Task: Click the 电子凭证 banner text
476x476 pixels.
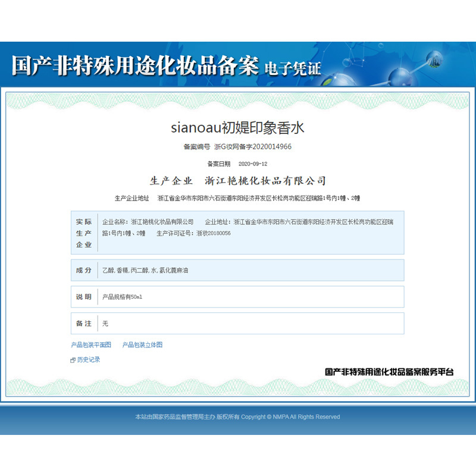Action: pyautogui.click(x=293, y=68)
